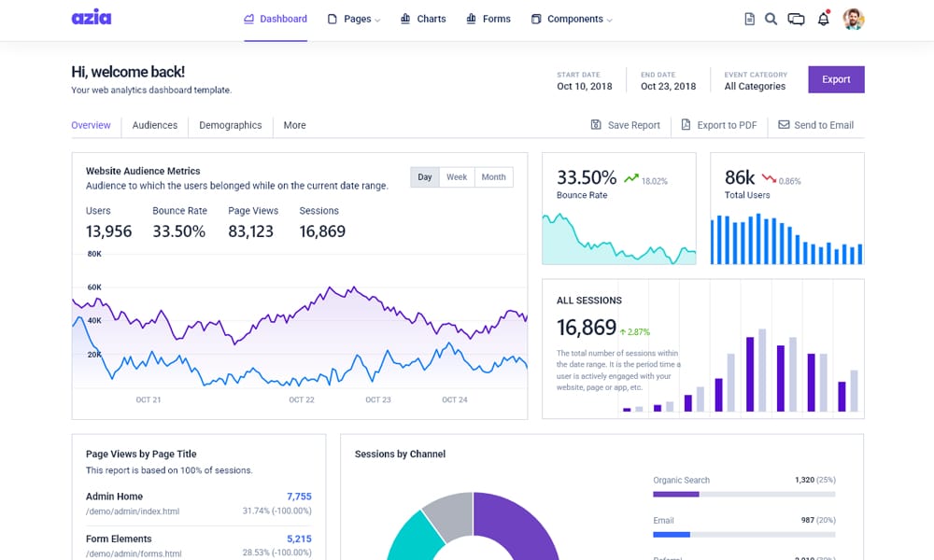Screen dimensions: 934x560
Task: Switch chart range to Month
Action: pyautogui.click(x=494, y=176)
